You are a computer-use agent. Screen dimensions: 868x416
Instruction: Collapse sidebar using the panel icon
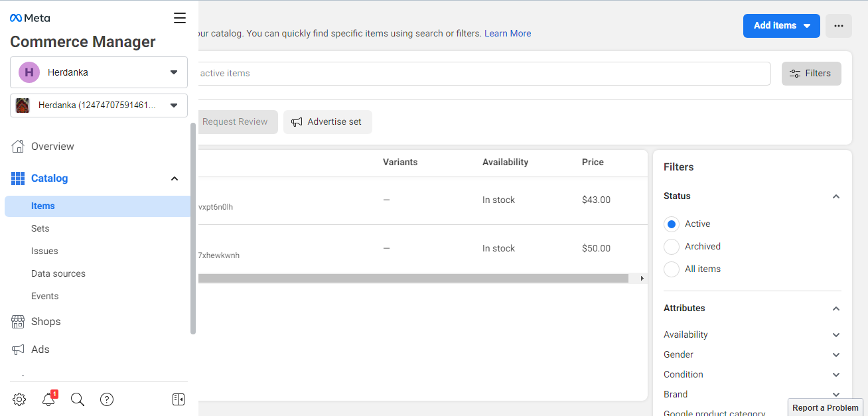coord(178,399)
